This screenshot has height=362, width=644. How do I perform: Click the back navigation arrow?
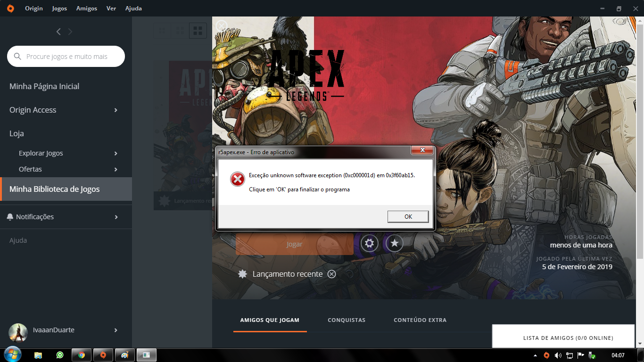(58, 32)
